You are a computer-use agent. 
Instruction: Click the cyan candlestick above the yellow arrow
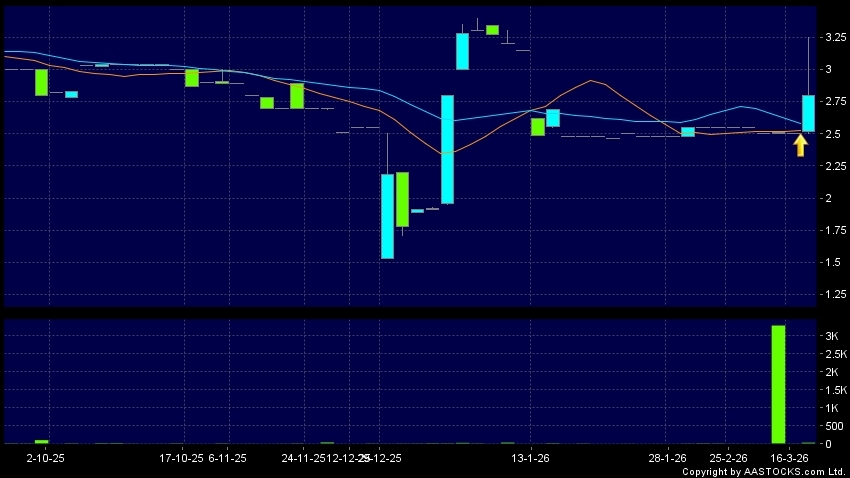coord(808,113)
